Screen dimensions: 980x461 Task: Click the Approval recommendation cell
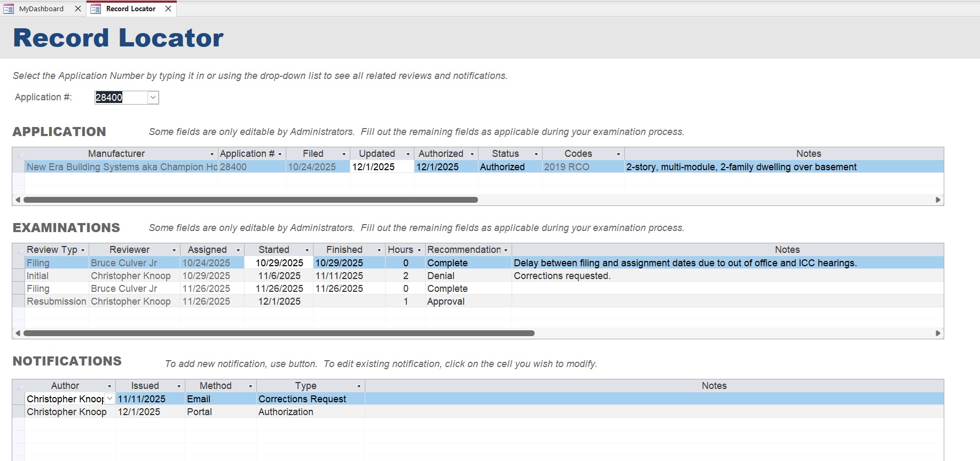coord(468,301)
